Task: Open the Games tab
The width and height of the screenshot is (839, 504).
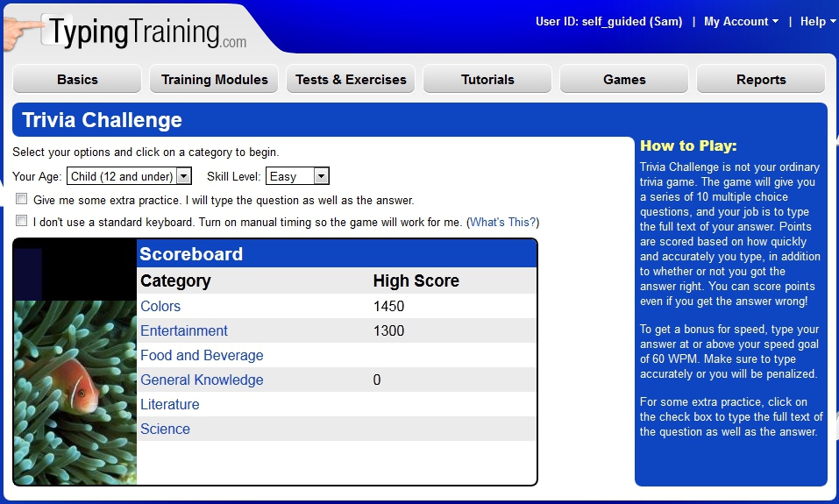Action: tap(624, 80)
